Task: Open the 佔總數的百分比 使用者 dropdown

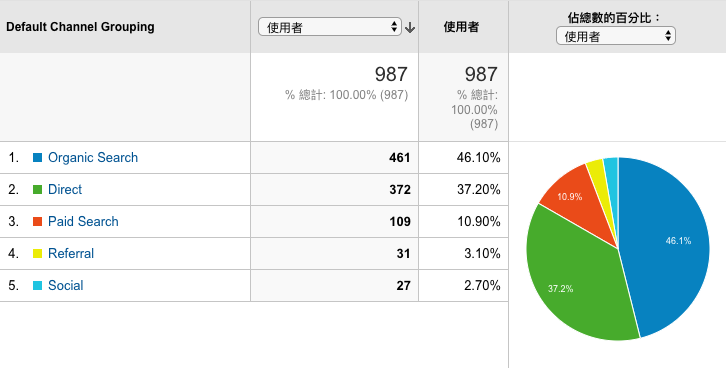Action: coord(616,36)
